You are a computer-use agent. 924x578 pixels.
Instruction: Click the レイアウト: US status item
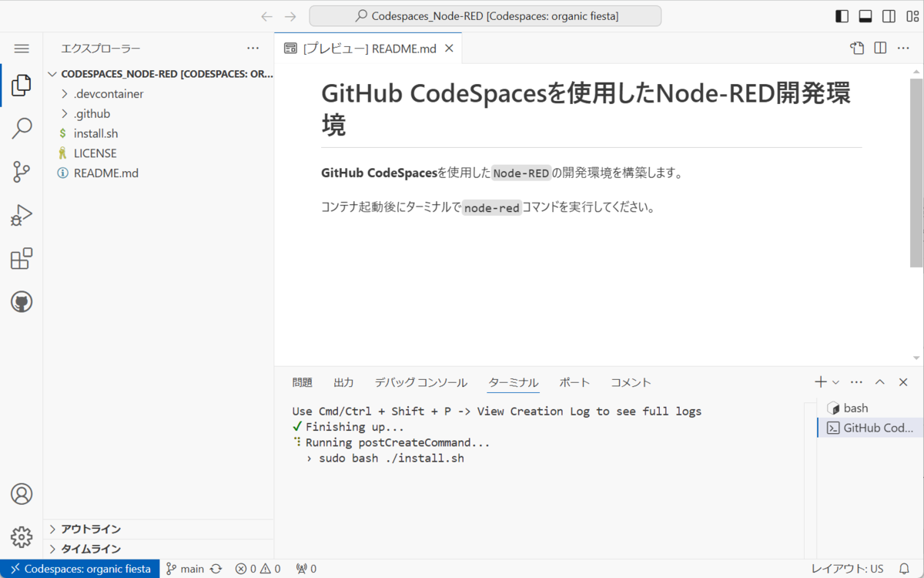[x=848, y=569]
